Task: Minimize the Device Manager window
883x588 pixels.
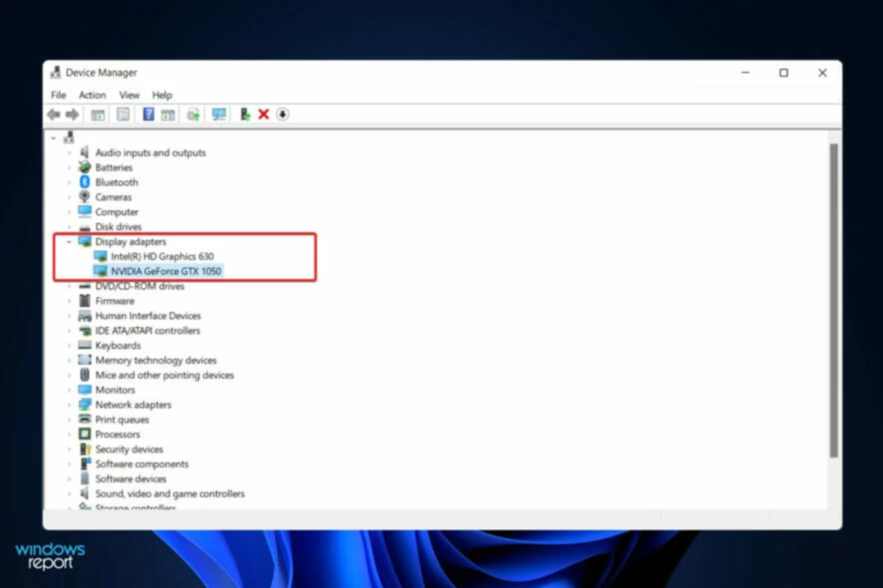Action: point(745,73)
